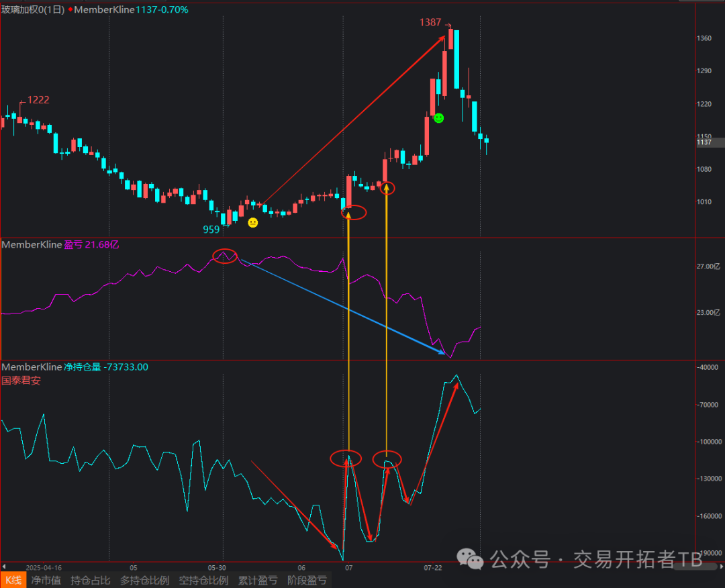Screen dimensions: 725x588
Task: Click the 1010 price axis label
Action: point(704,201)
